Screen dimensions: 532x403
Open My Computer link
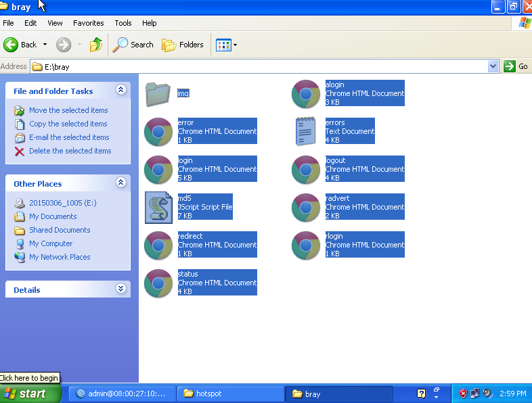point(51,243)
